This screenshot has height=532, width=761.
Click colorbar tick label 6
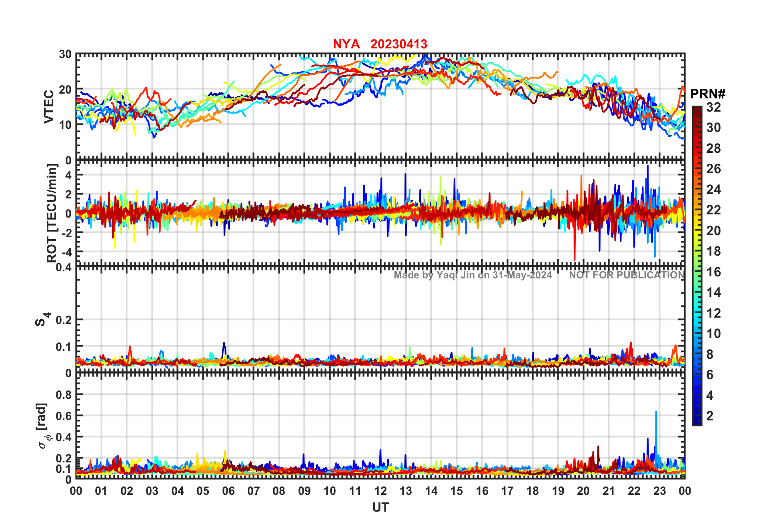pyautogui.click(x=710, y=375)
